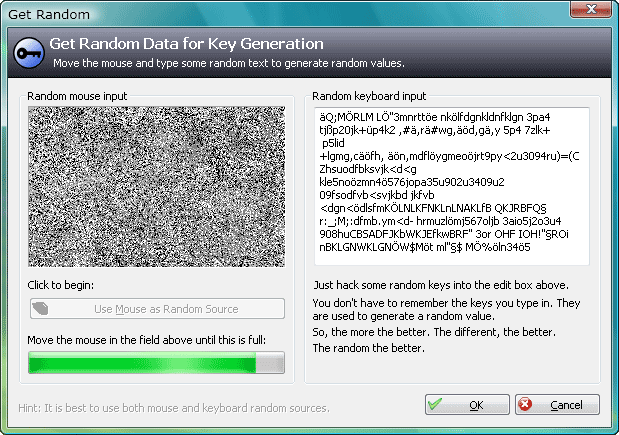Click Use Mouse as Random Source button
Screen dimensions: 619x435
157,309
